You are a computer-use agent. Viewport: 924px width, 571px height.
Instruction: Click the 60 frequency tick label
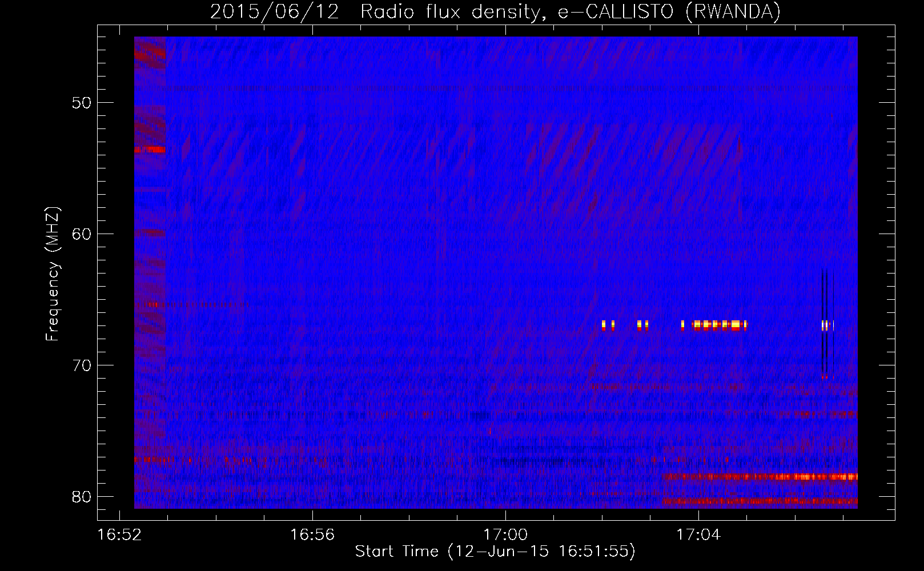(x=82, y=234)
